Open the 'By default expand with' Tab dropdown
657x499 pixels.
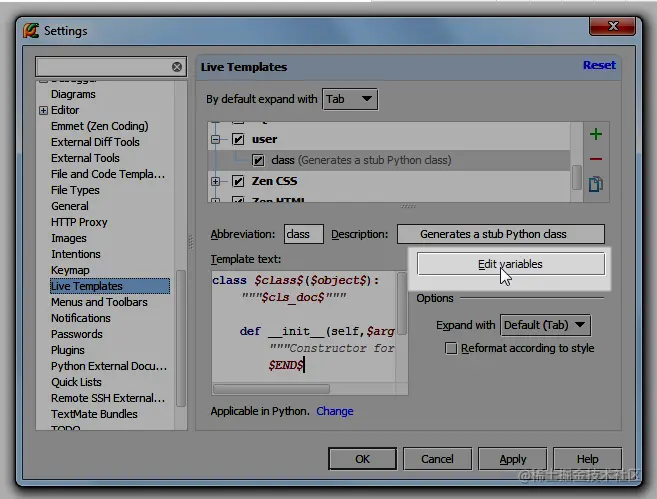pyautogui.click(x=350, y=99)
